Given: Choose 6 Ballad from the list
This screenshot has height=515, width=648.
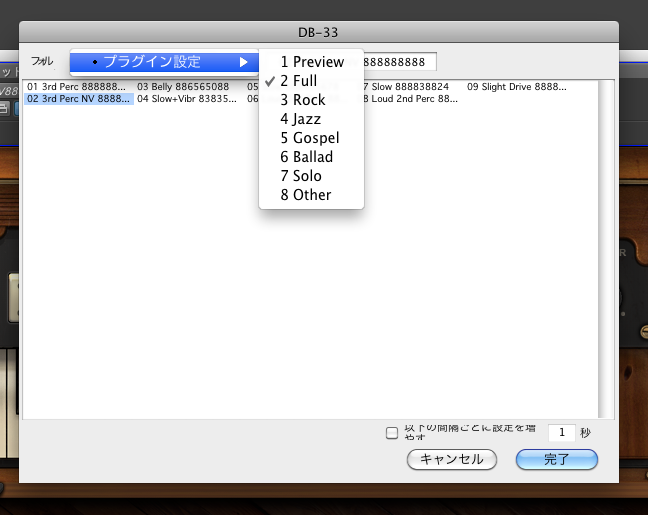Looking at the screenshot, I should [x=311, y=157].
